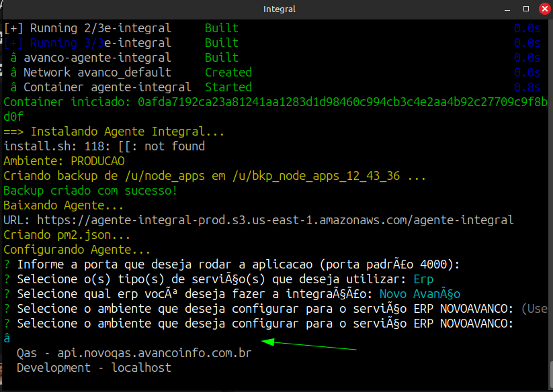
Task: Click the Novo Avanço ERP answer text
Action: 419,294
